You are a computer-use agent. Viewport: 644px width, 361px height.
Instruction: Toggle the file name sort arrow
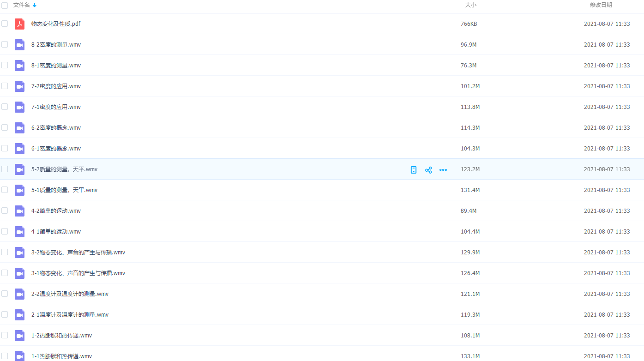[x=35, y=5]
